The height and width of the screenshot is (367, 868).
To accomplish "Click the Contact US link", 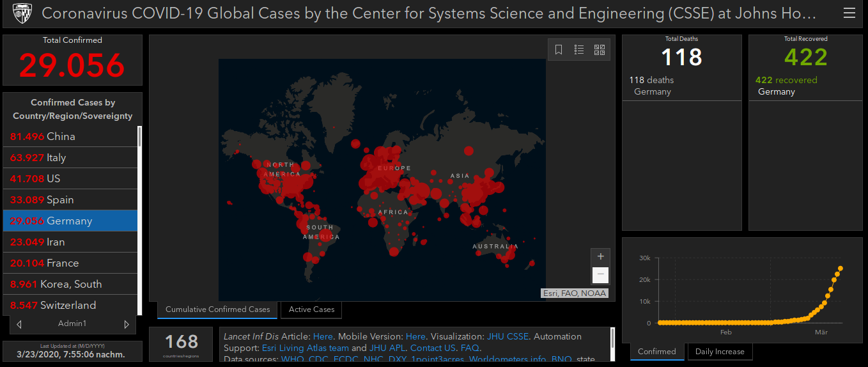I will click(x=433, y=348).
